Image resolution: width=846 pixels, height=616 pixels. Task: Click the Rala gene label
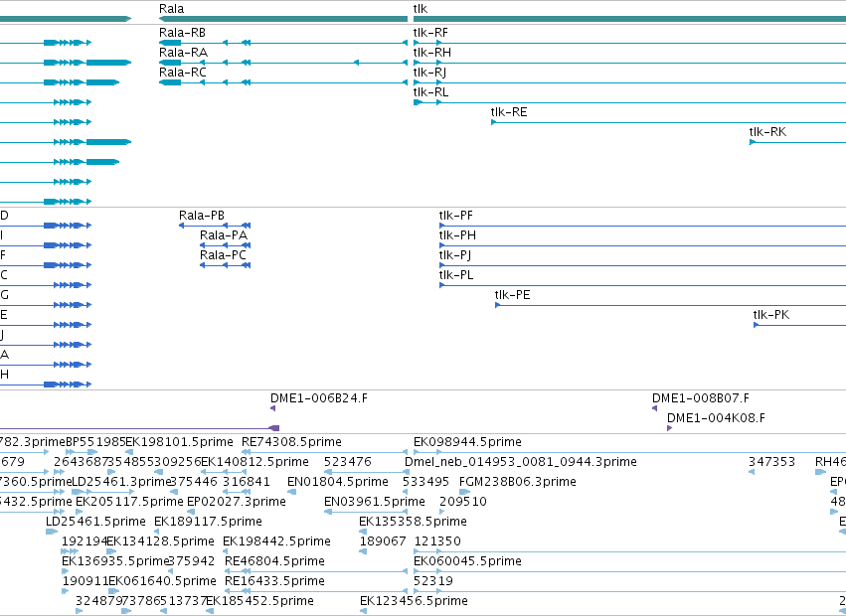tap(171, 9)
